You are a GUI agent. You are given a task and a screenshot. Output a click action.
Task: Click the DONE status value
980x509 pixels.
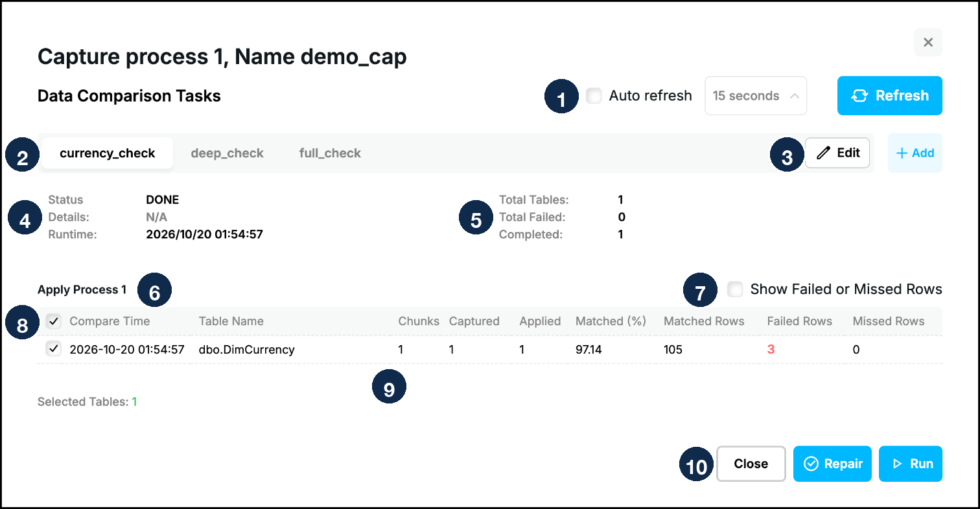pyautogui.click(x=163, y=199)
